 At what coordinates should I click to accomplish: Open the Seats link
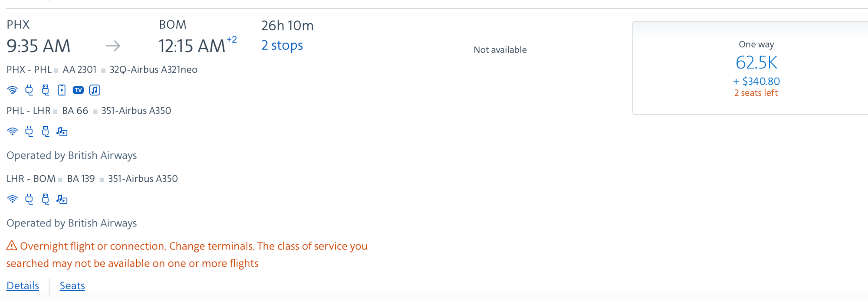pos(72,286)
